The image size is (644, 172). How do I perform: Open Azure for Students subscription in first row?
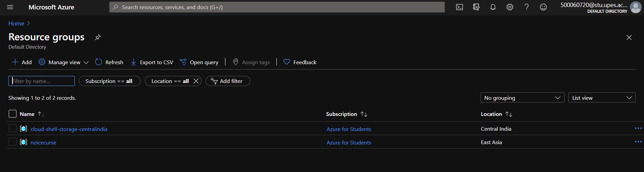[x=349, y=129]
